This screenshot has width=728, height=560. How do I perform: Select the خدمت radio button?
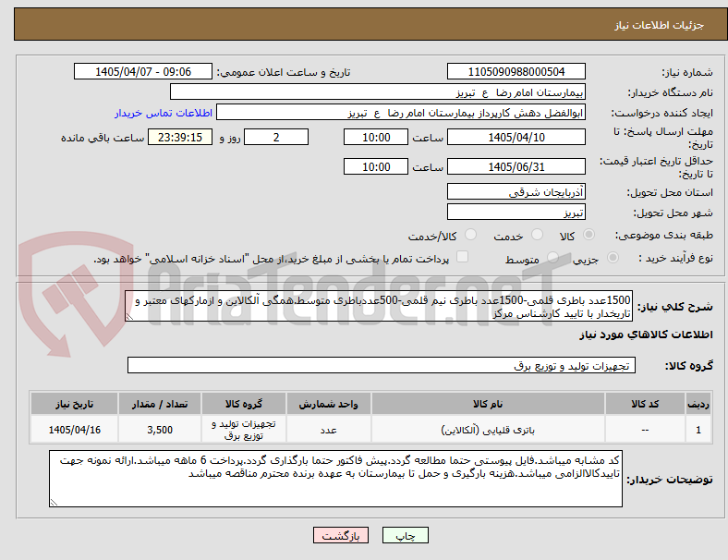click(x=537, y=235)
